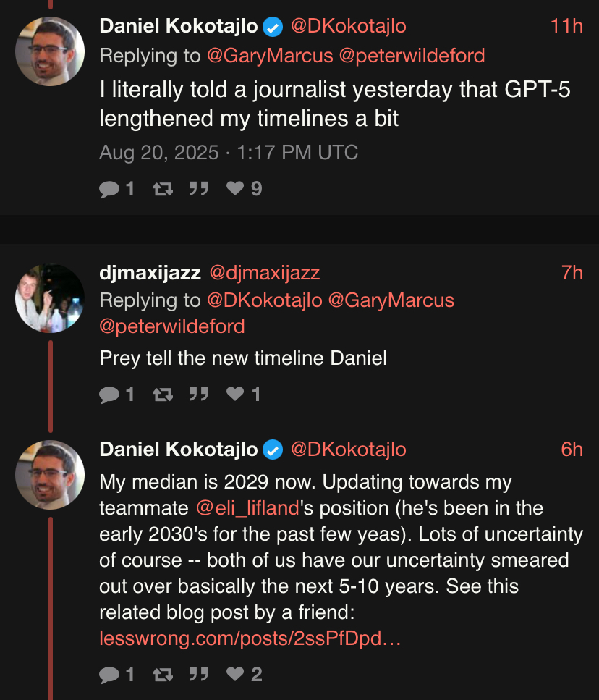Screen dimensions: 599x700
Task: Open the @eli_lifland mention
Action: pos(247,508)
